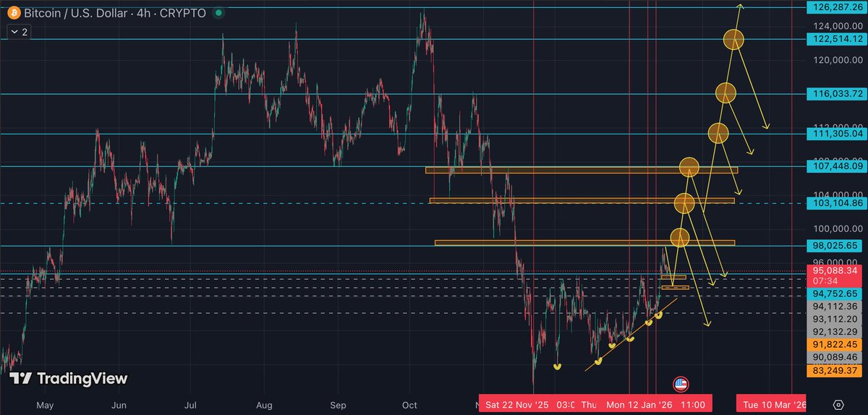Select the 122,514.12 price label
868x415 pixels.
835,39
